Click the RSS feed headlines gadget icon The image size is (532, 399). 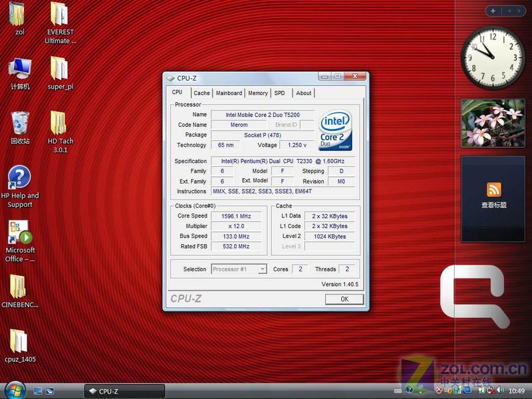[x=493, y=190]
